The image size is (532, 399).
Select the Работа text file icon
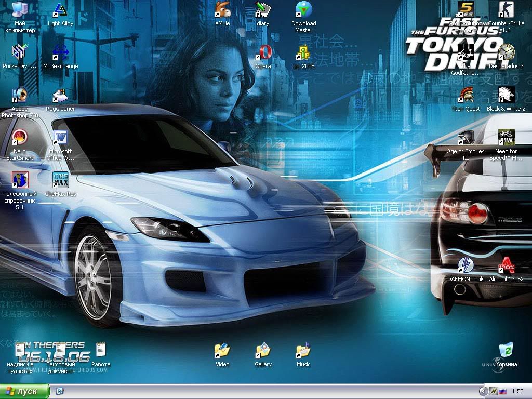tap(101, 351)
